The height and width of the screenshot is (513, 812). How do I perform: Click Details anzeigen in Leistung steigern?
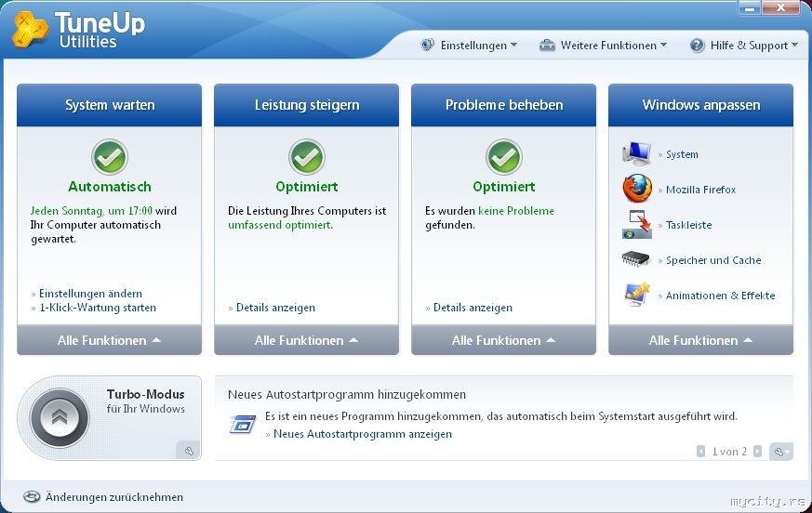pyautogui.click(x=275, y=308)
